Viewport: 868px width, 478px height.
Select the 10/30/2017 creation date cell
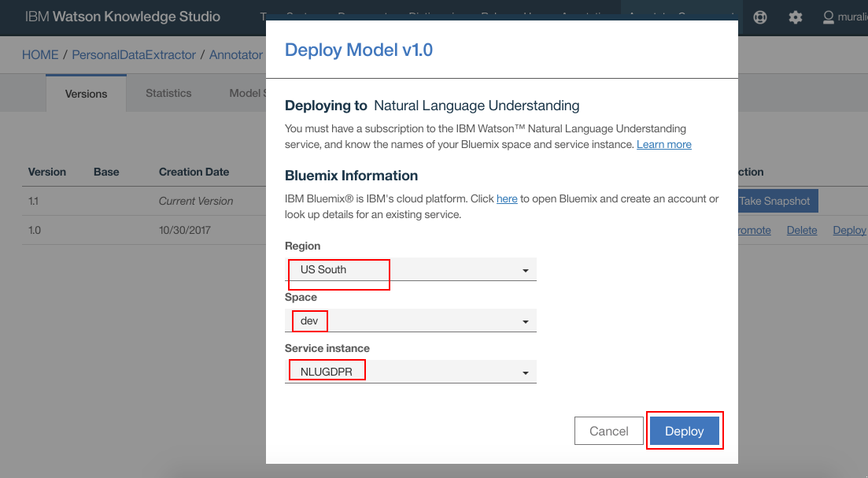point(185,231)
